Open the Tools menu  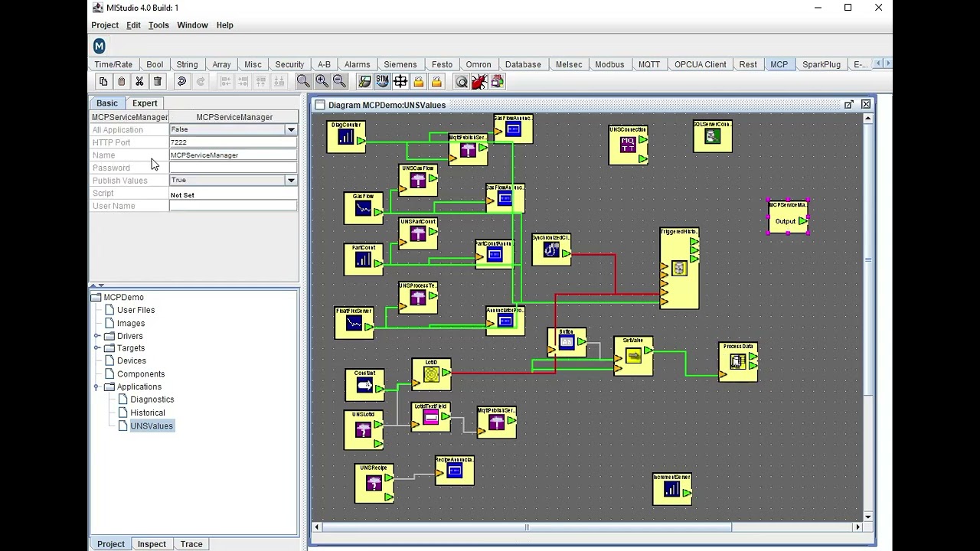click(x=158, y=25)
